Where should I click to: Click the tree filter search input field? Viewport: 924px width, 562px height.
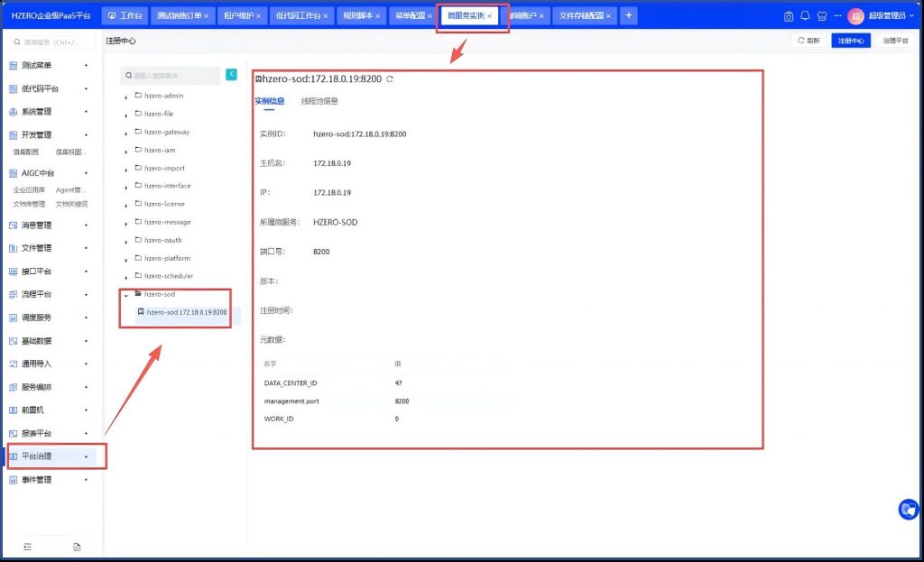(x=175, y=77)
